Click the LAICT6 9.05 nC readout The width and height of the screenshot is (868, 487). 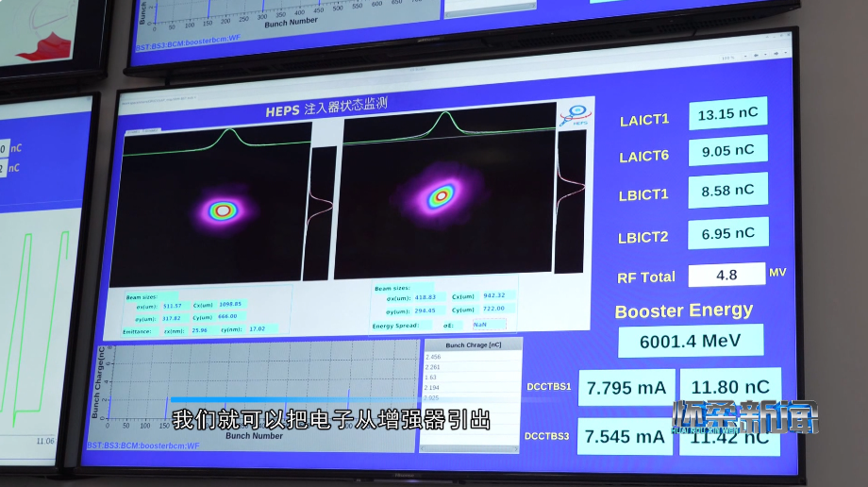click(726, 151)
